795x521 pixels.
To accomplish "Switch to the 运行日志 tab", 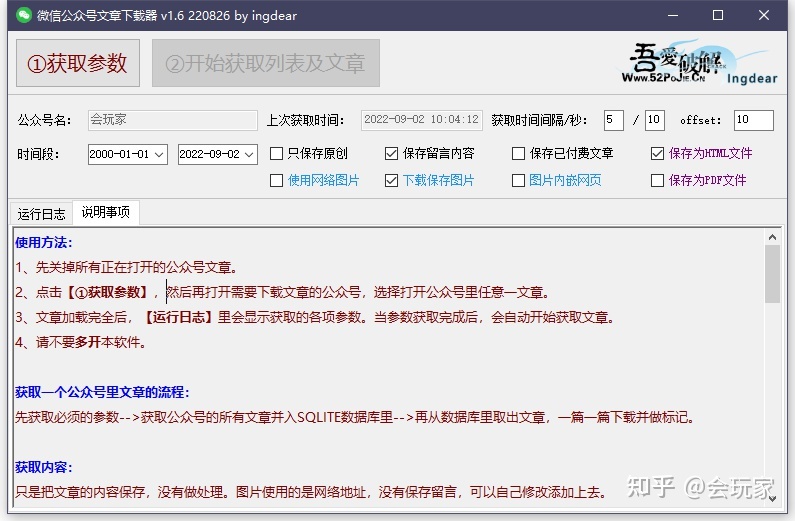I will pos(42,214).
